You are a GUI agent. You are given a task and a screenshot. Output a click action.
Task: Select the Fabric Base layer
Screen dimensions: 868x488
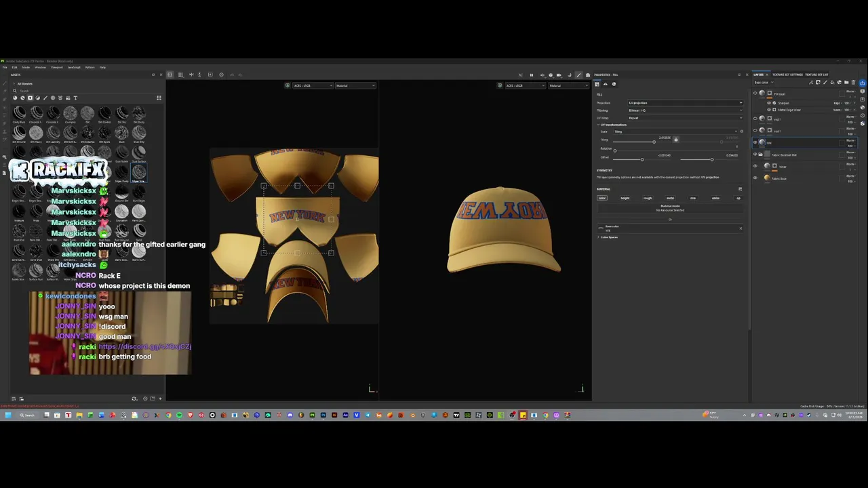(804, 178)
